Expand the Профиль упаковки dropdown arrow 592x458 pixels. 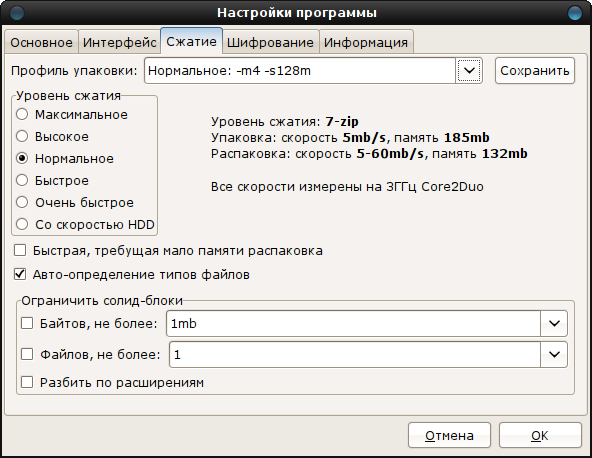pyautogui.click(x=469, y=70)
